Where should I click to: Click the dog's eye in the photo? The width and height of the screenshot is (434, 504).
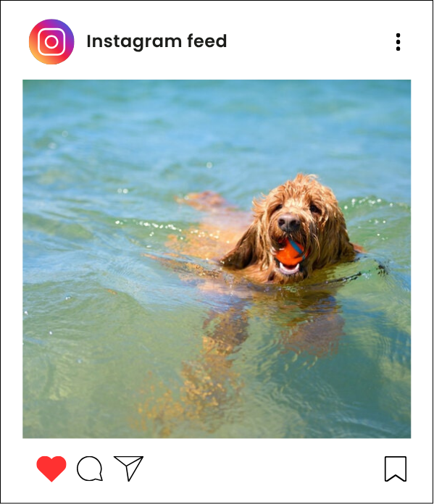[314, 209]
